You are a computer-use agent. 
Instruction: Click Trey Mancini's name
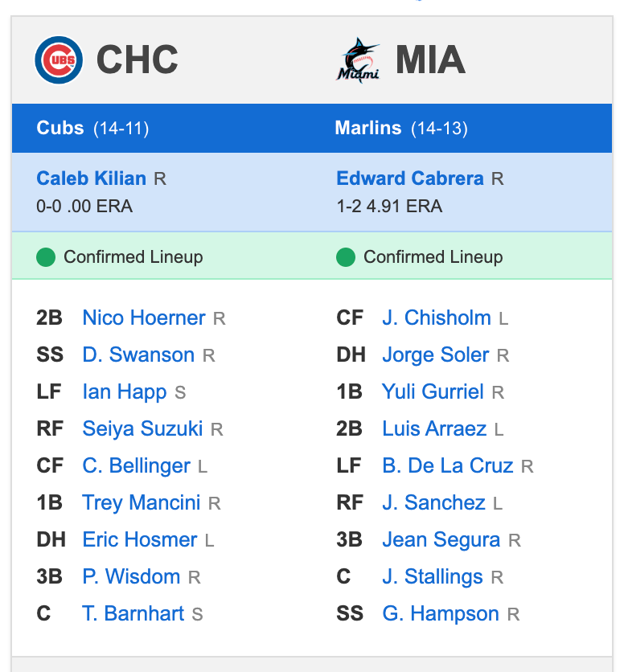[x=141, y=502]
